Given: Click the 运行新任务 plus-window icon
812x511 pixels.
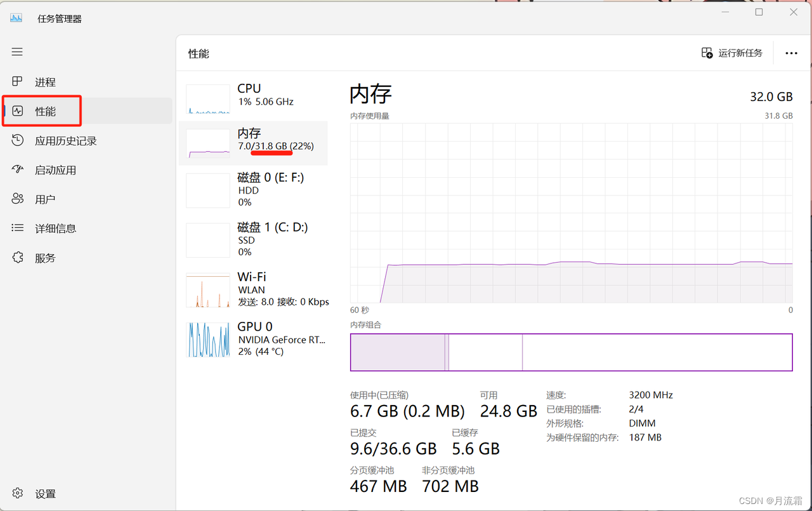Looking at the screenshot, I should tap(707, 53).
